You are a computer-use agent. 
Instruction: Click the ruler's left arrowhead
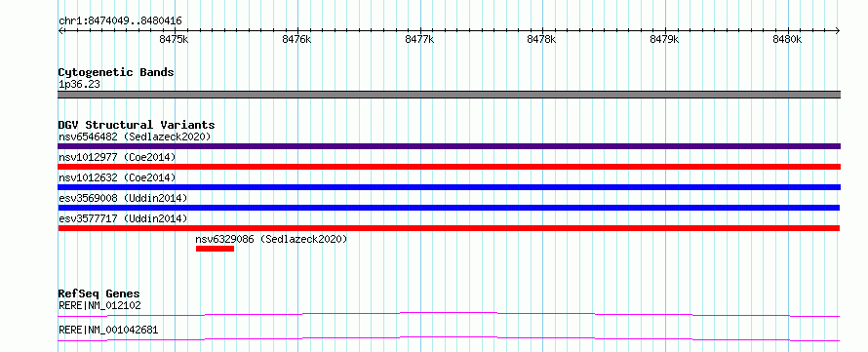pyautogui.click(x=60, y=30)
